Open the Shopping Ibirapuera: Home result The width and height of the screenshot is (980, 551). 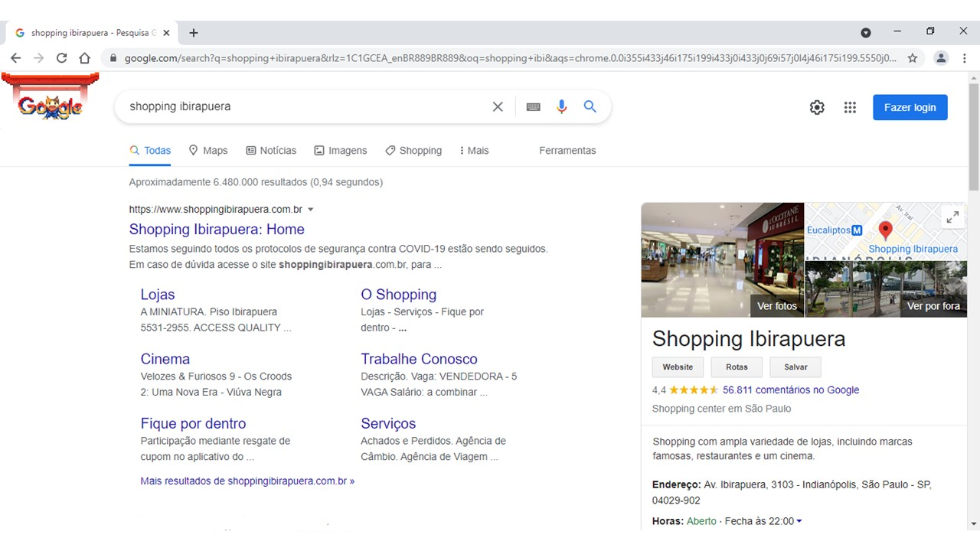[x=217, y=230]
